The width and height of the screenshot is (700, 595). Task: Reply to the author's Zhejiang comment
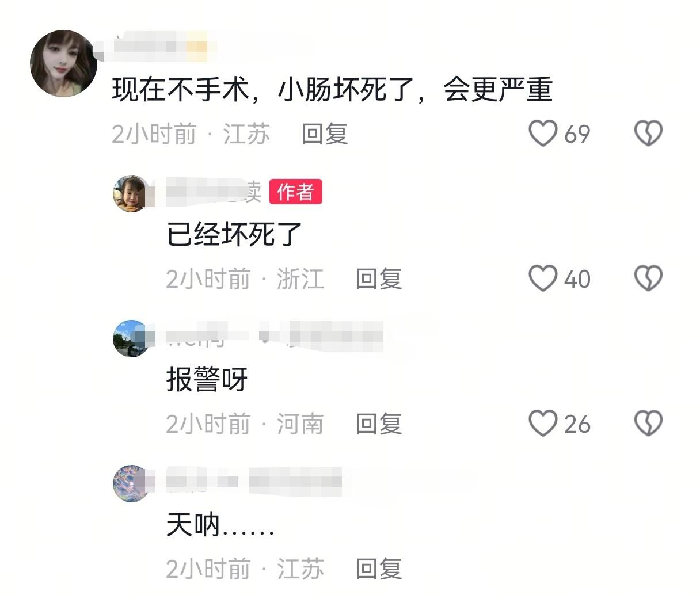[378, 279]
